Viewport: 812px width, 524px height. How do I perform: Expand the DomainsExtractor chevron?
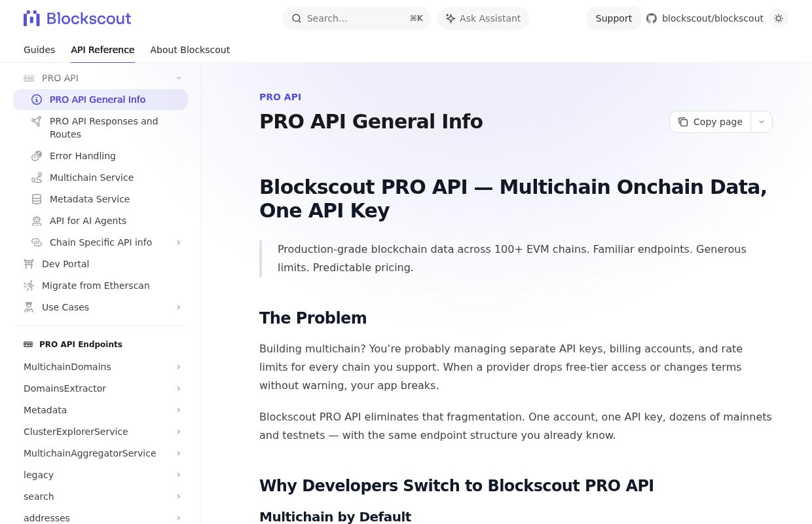(x=179, y=388)
